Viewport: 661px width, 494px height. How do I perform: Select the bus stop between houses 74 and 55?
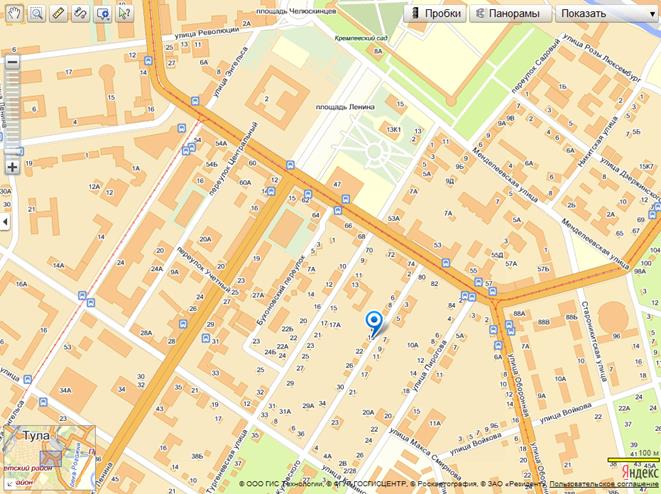pyautogui.click(x=446, y=263)
